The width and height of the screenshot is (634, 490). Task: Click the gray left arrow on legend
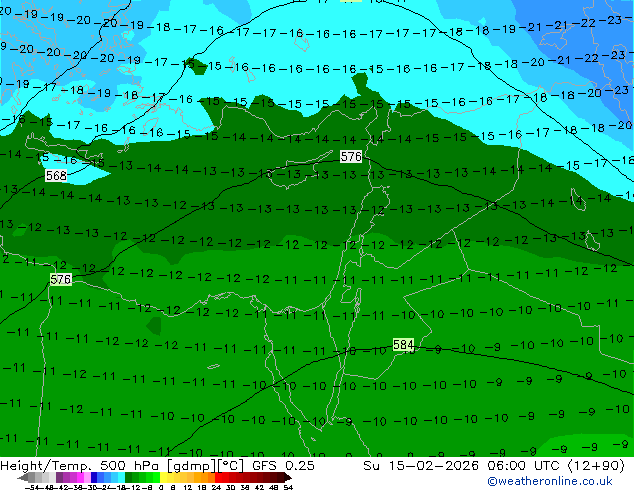[23, 478]
